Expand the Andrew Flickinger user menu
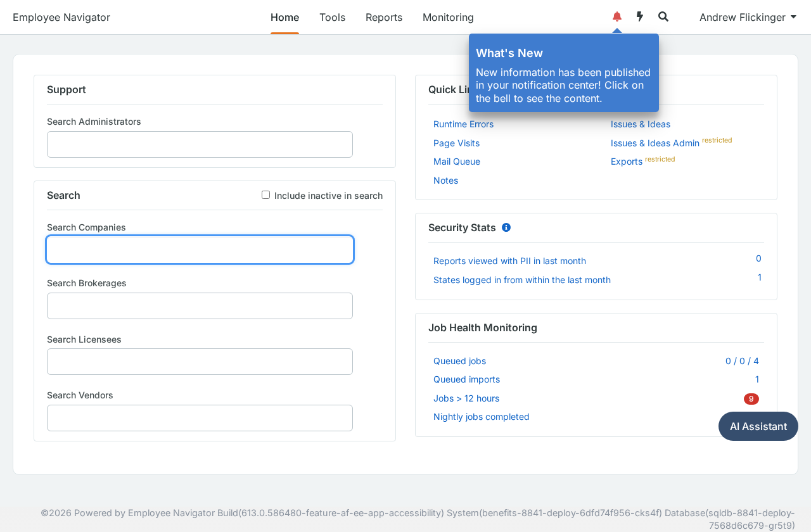 coord(748,17)
